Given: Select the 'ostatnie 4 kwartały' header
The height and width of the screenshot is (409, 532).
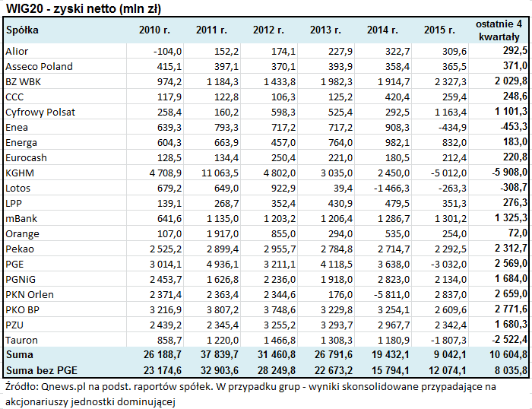Looking at the screenshot, I should point(499,30).
